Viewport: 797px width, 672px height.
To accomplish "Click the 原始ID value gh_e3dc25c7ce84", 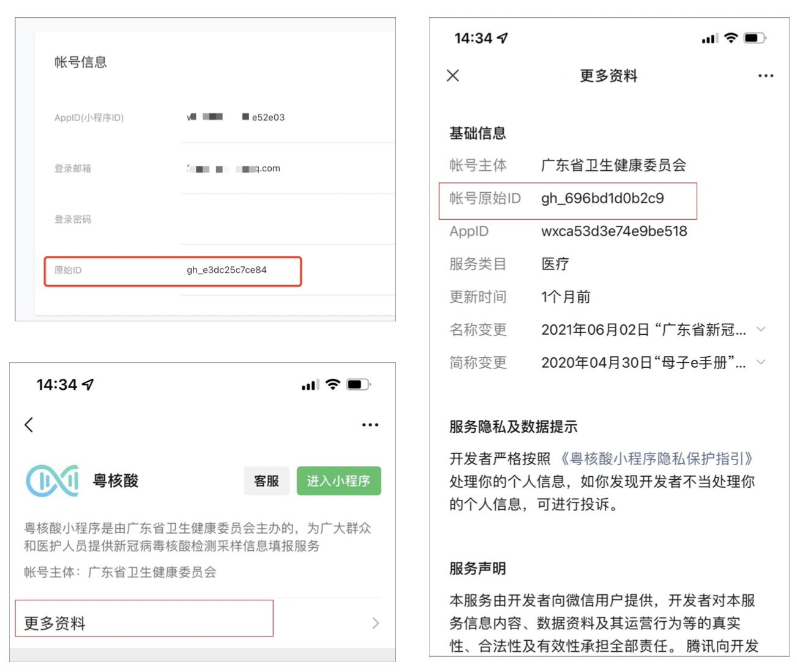I will pyautogui.click(x=226, y=270).
